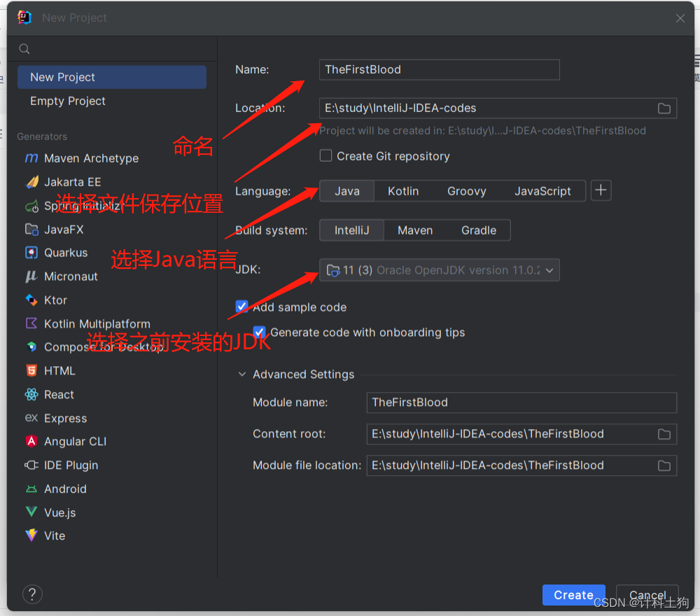Click the IntelliJ IDEA logo in title bar
Screen dimensions: 700x616
24,17
